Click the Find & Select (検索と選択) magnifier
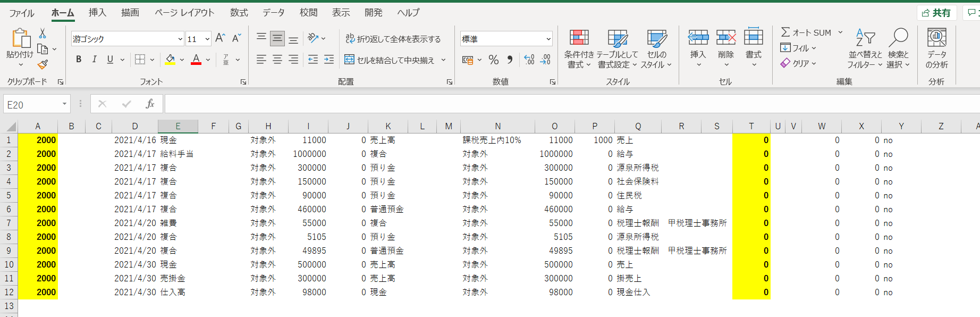Screen dimensions: 980x317 coord(898,49)
